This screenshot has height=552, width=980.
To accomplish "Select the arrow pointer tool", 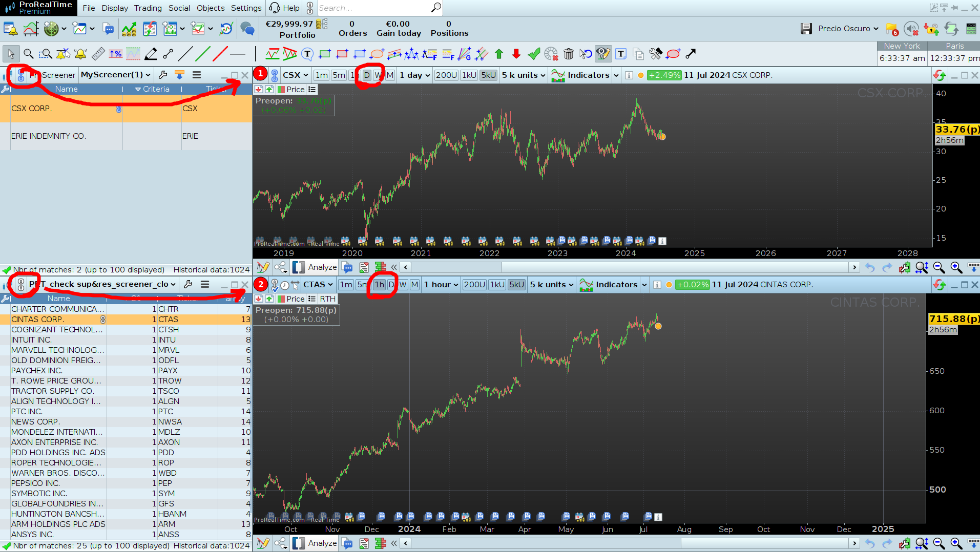I will click(11, 54).
